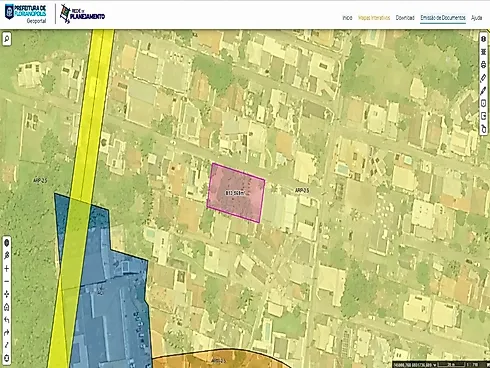This screenshot has width=490, height=368.
Task: Select the pink highlighted parcel polygon
Action: tap(236, 193)
